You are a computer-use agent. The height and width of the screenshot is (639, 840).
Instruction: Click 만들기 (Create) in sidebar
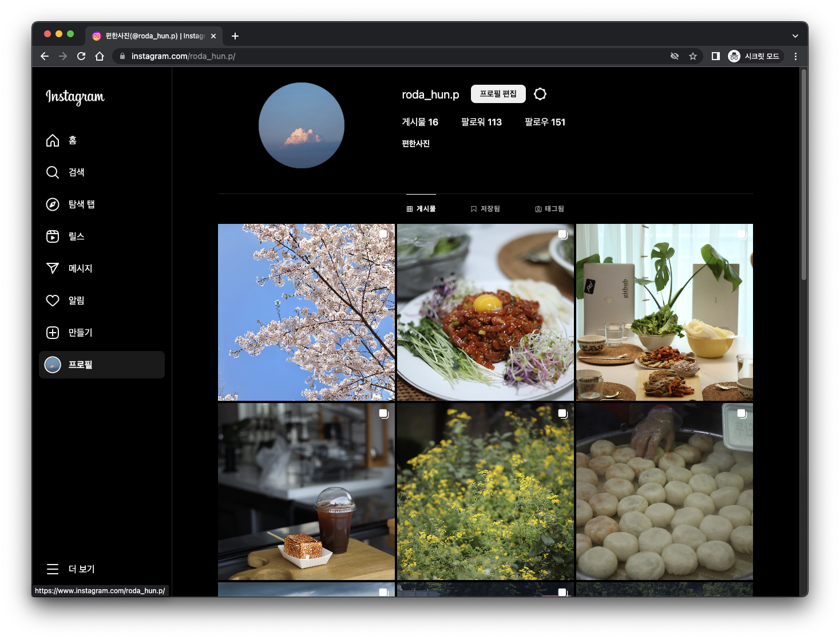click(x=102, y=333)
